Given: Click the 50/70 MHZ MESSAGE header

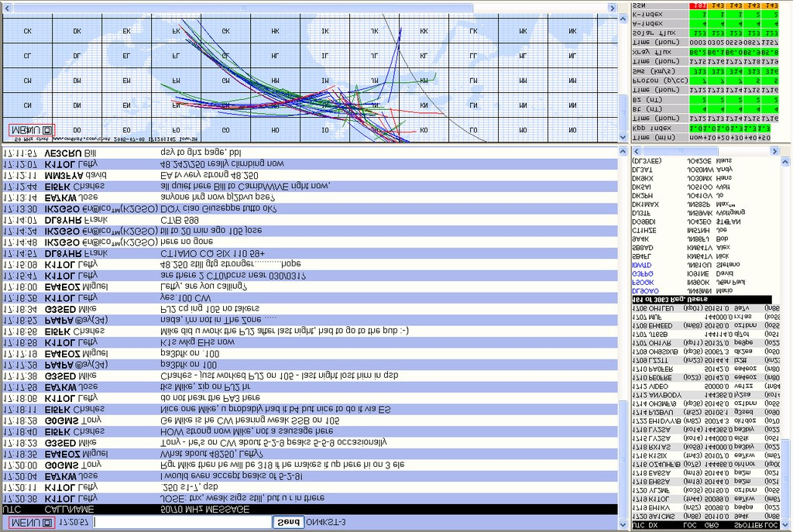Looking at the screenshot, I should (204, 510).
